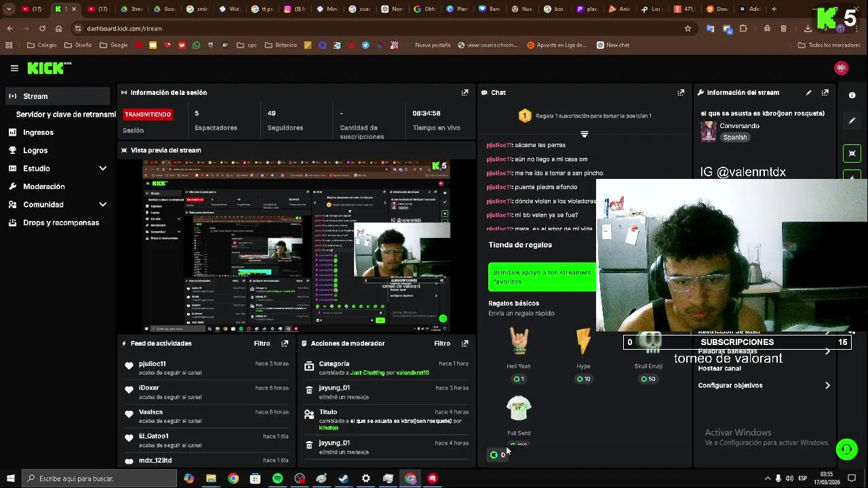The height and width of the screenshot is (488, 868).
Task: Edit stream info with the panel's pencil icon
Action: (808, 92)
